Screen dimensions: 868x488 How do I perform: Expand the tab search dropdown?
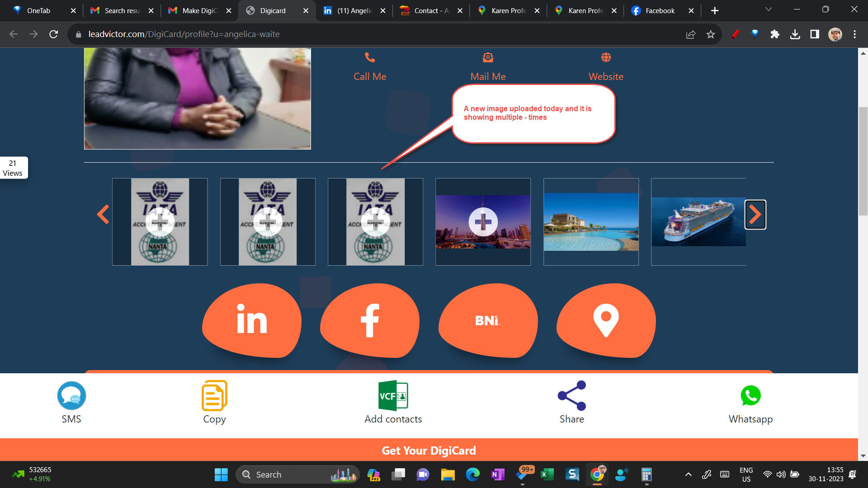[x=769, y=9]
